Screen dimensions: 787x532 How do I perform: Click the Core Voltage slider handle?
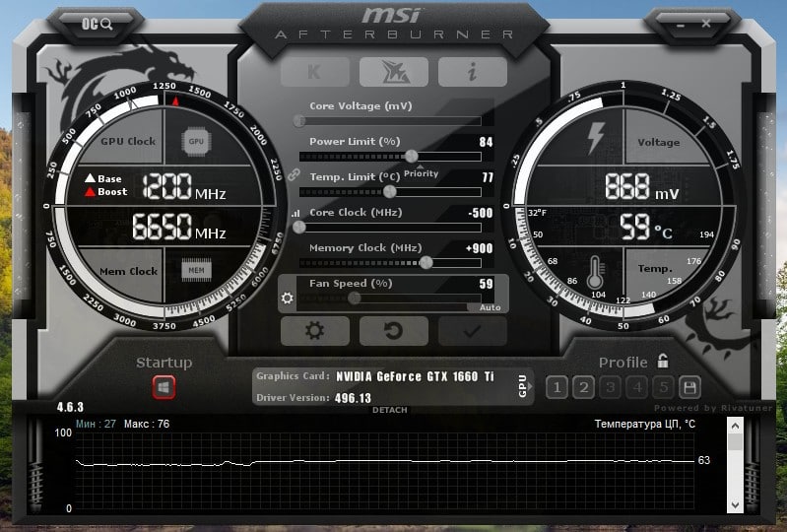point(299,121)
